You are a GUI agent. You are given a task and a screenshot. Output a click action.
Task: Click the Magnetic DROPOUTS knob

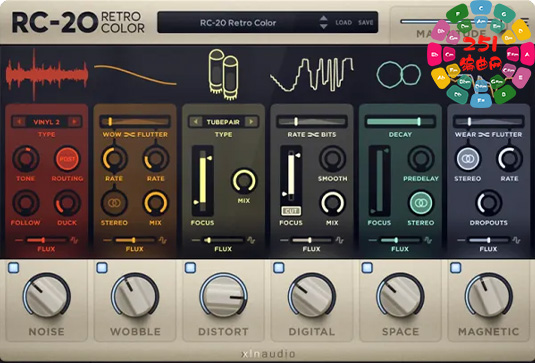(489, 203)
